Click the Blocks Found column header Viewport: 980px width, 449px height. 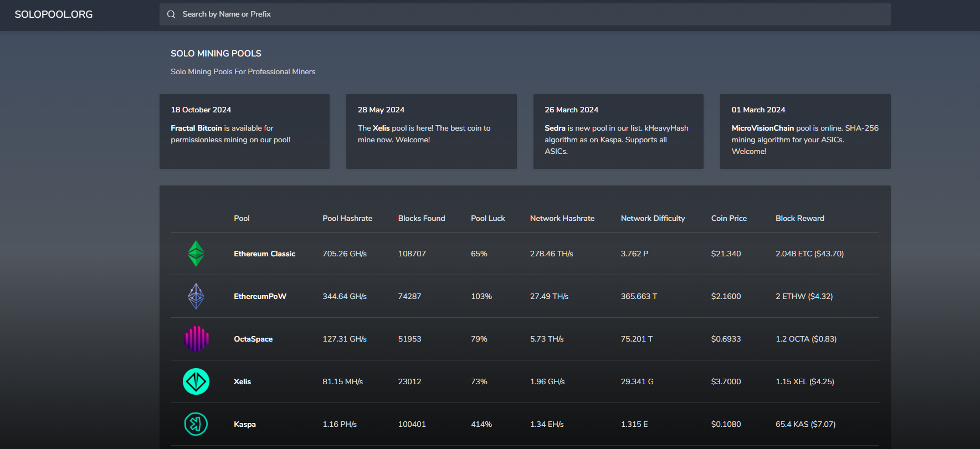point(422,218)
